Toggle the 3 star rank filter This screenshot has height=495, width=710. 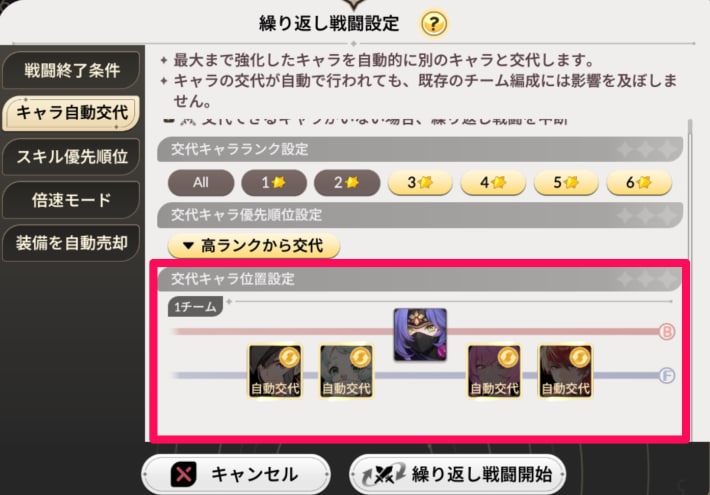click(420, 183)
